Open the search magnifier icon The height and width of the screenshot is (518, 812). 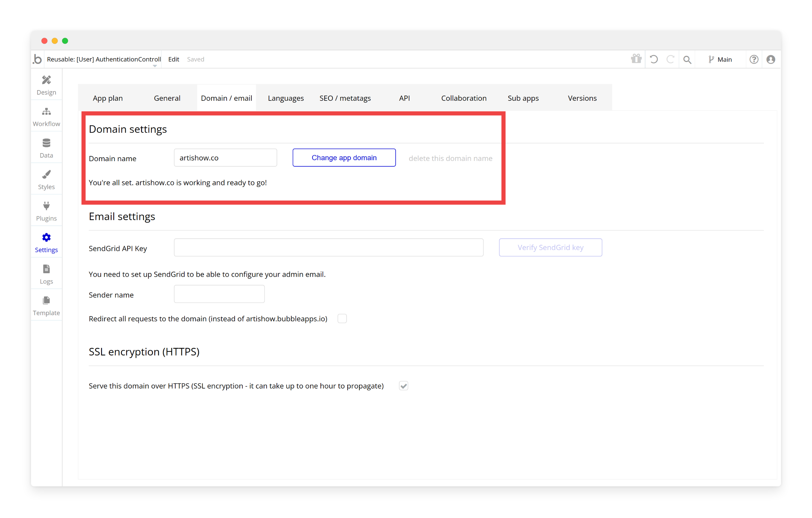pyautogui.click(x=687, y=60)
